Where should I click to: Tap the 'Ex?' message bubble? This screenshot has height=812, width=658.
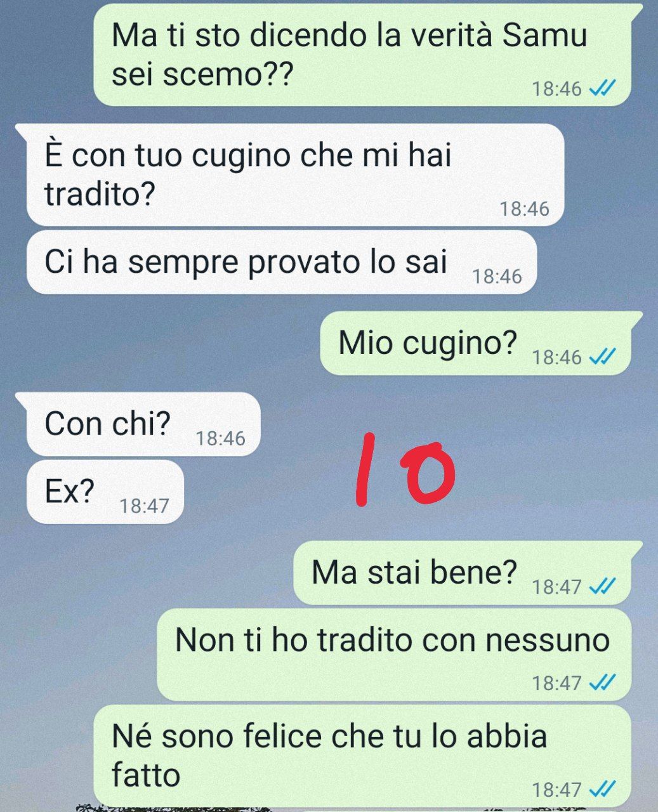click(105, 492)
